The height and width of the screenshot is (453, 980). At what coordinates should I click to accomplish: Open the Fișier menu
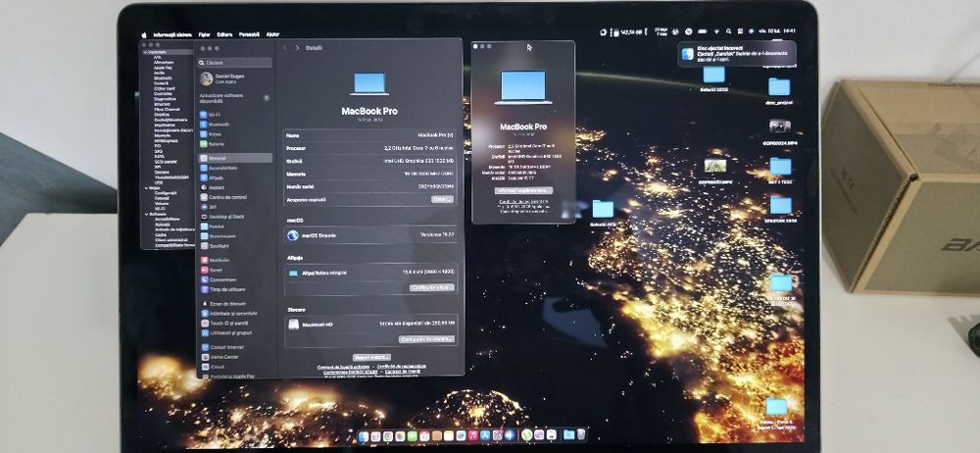point(205,34)
